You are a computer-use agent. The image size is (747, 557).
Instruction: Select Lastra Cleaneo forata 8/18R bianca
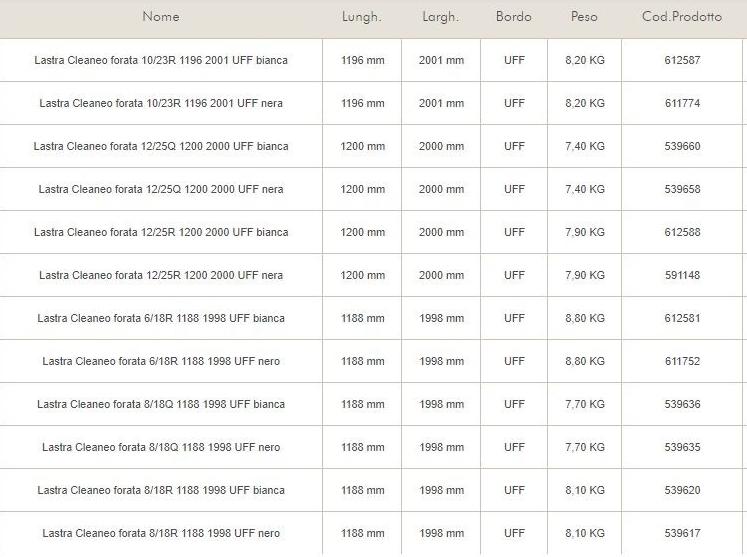(x=161, y=491)
